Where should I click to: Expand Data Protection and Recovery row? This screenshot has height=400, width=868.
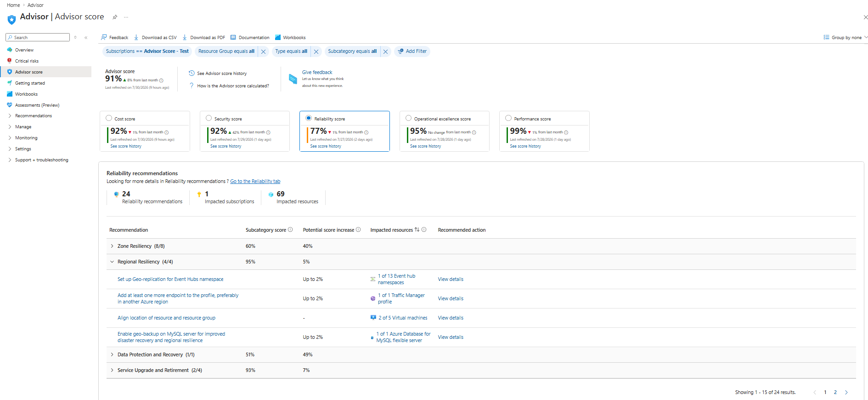(x=112, y=355)
